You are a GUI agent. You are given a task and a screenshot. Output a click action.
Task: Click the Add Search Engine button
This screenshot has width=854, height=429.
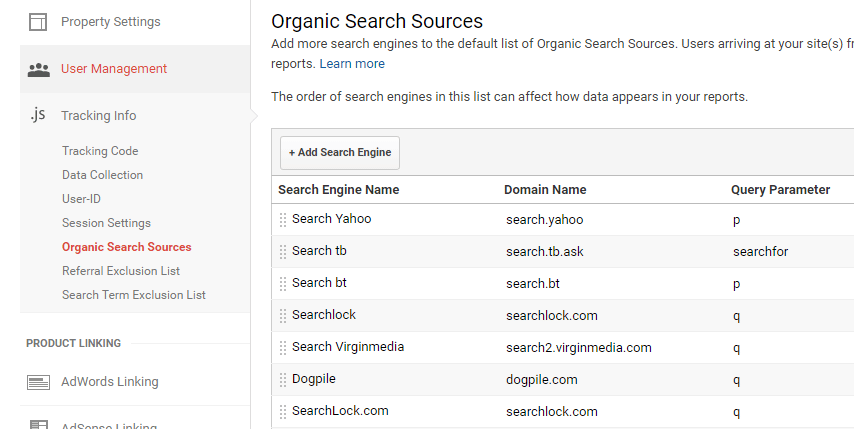(340, 153)
